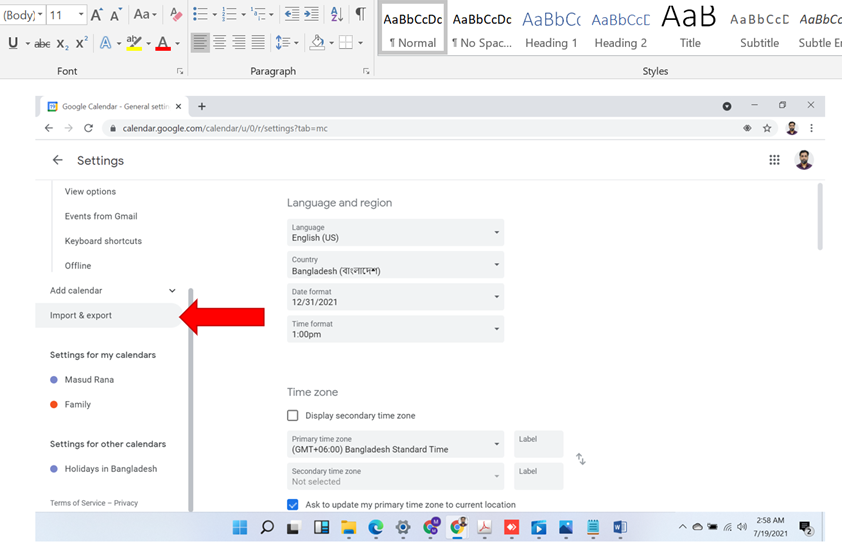The image size is (842, 558).
Task: Open the font size dropdown
Action: (81, 15)
